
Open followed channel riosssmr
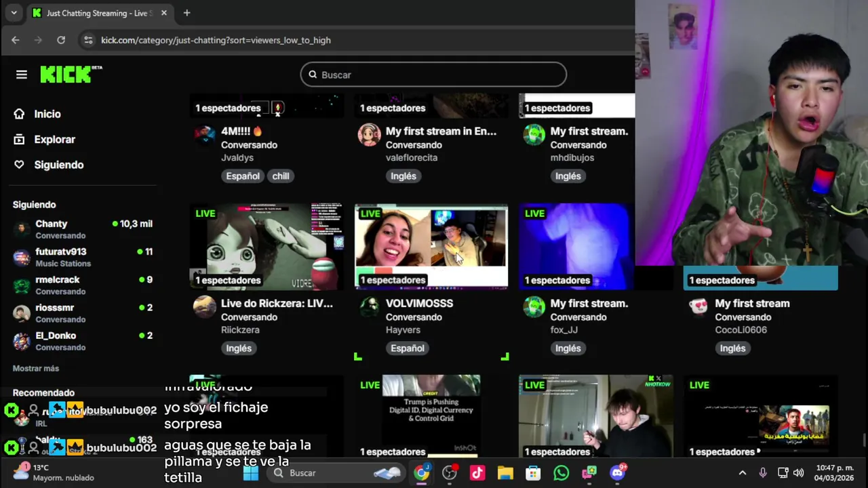(83, 312)
